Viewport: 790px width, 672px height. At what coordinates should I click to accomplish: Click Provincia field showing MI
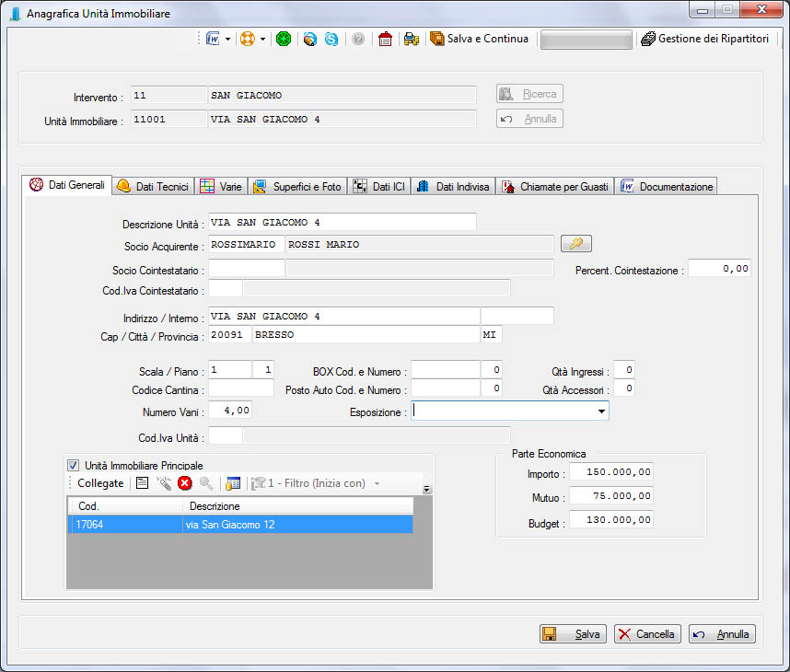tap(492, 335)
